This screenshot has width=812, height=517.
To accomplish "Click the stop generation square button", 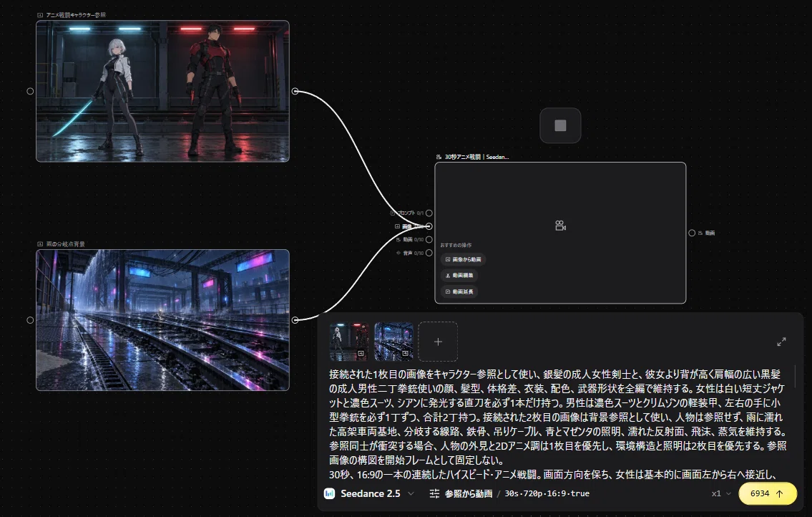I will tap(560, 125).
